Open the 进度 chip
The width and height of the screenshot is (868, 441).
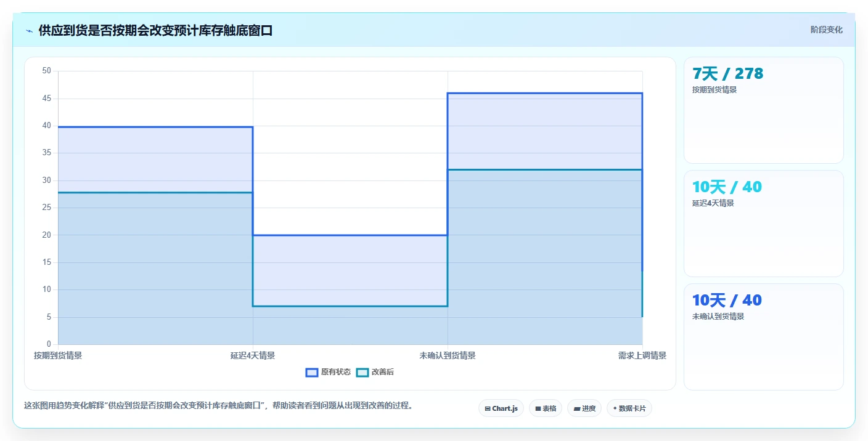[584, 408]
